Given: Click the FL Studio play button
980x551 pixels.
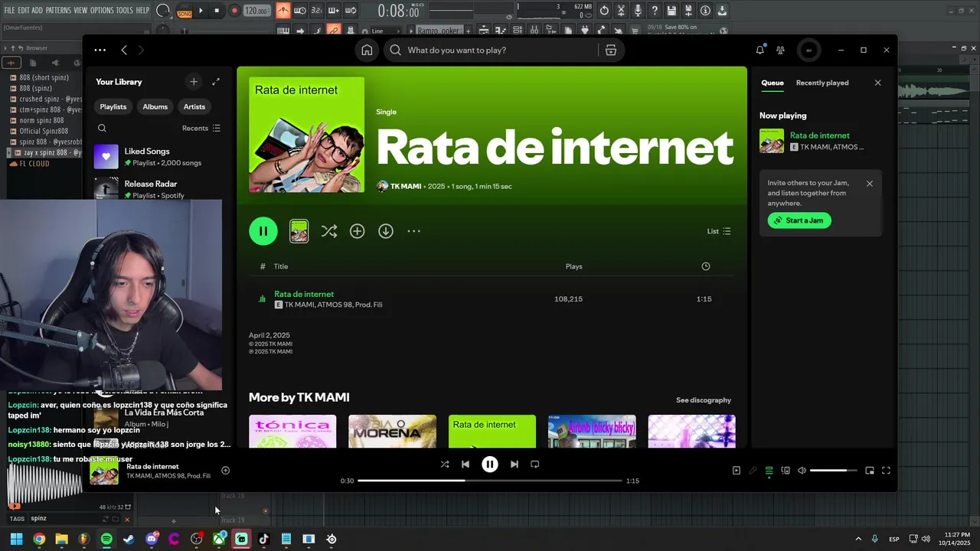Looking at the screenshot, I should (x=201, y=11).
